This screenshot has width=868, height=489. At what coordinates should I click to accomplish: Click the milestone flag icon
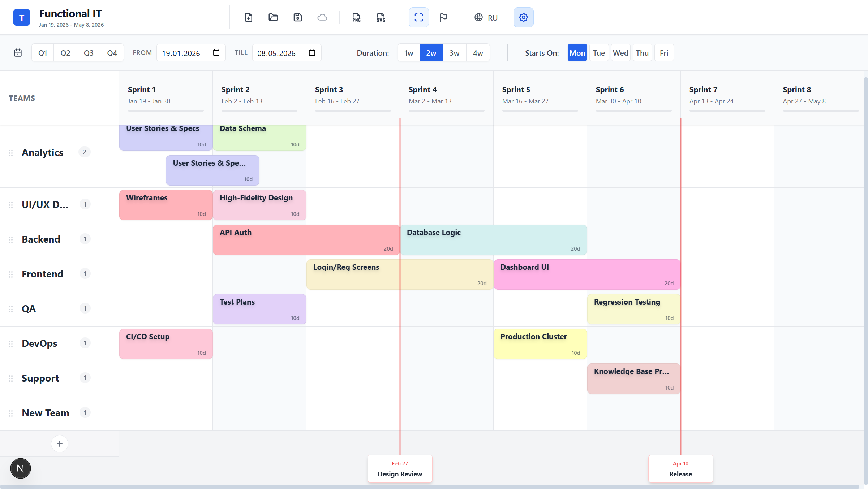[x=443, y=17]
